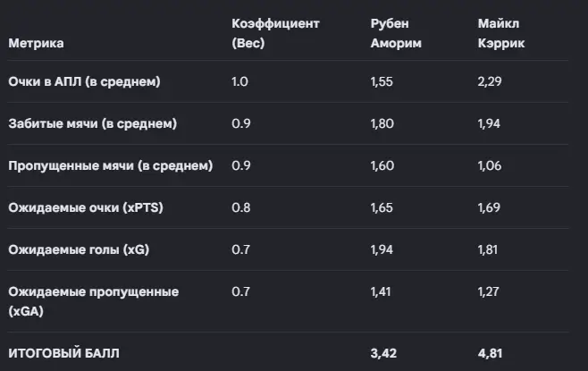
Task: Click the "Очки в АПЛ (в среднем)" row label
Action: click(84, 81)
